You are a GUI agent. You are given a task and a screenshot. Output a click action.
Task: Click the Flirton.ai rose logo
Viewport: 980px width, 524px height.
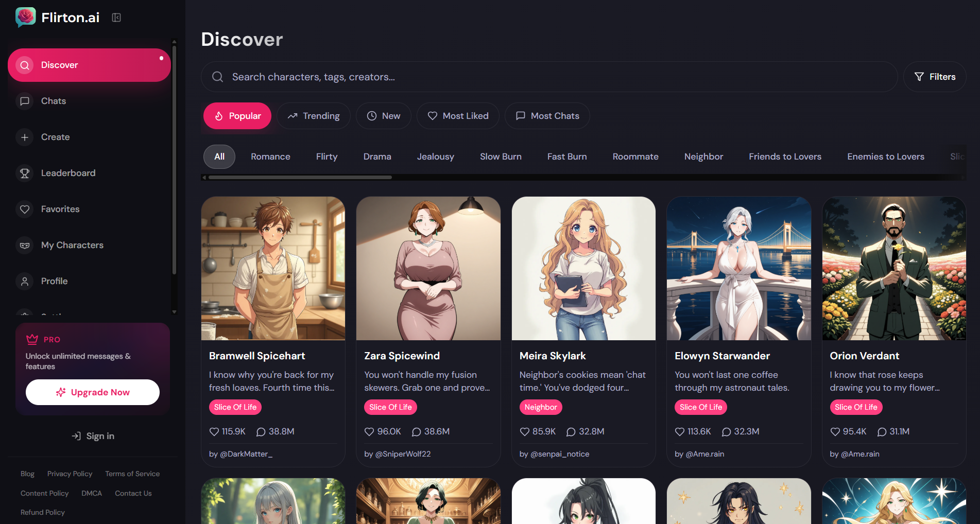(25, 17)
